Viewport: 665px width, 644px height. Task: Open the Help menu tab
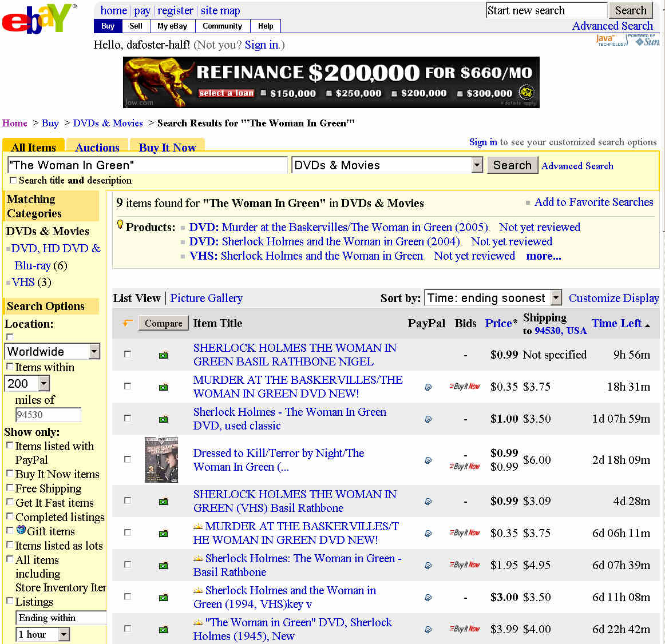[x=266, y=26]
